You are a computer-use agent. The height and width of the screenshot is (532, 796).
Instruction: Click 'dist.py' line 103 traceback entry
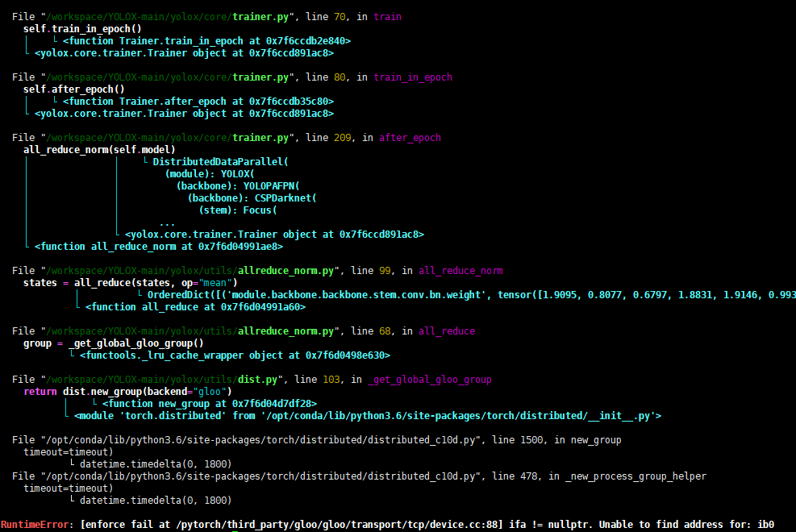252,380
